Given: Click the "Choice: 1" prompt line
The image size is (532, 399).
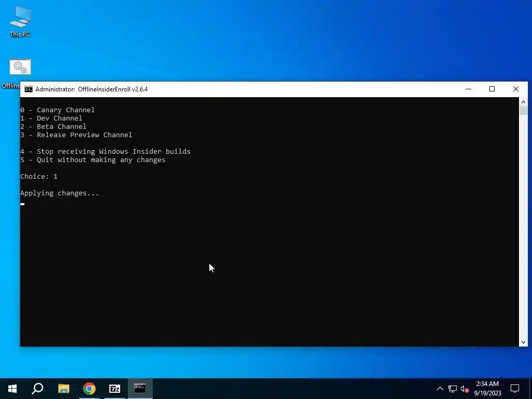Looking at the screenshot, I should click(x=38, y=177).
